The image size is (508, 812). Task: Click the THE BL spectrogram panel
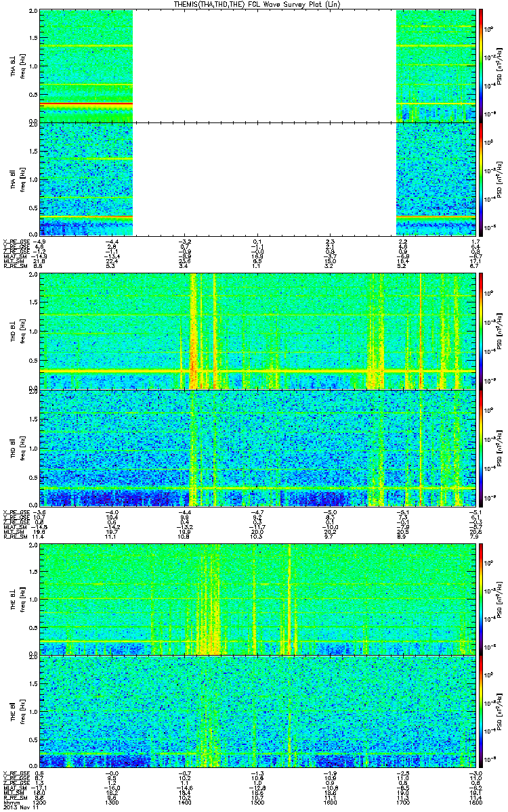click(258, 598)
